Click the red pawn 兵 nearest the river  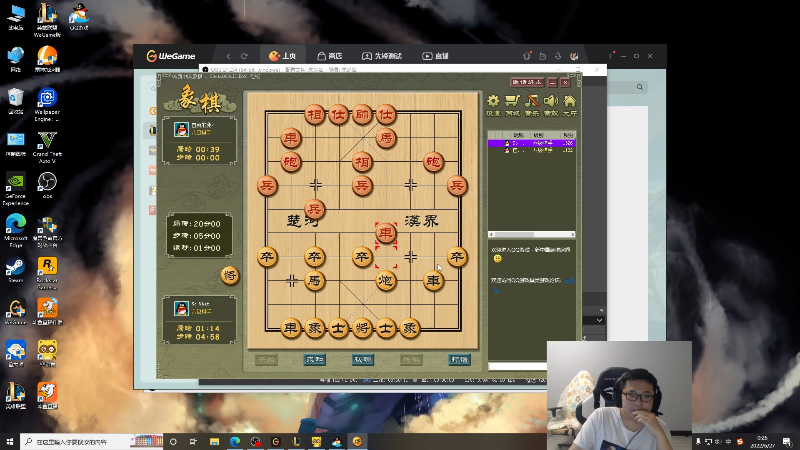[314, 209]
